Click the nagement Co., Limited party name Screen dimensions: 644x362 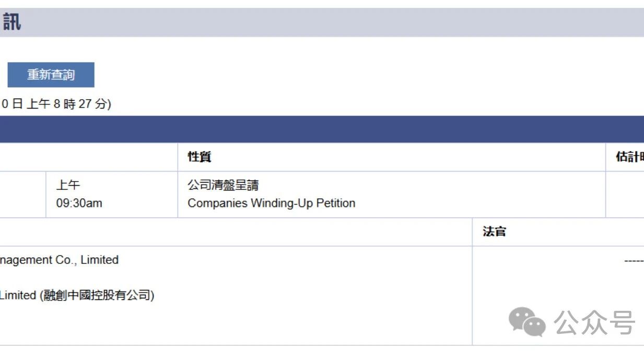[x=59, y=260]
